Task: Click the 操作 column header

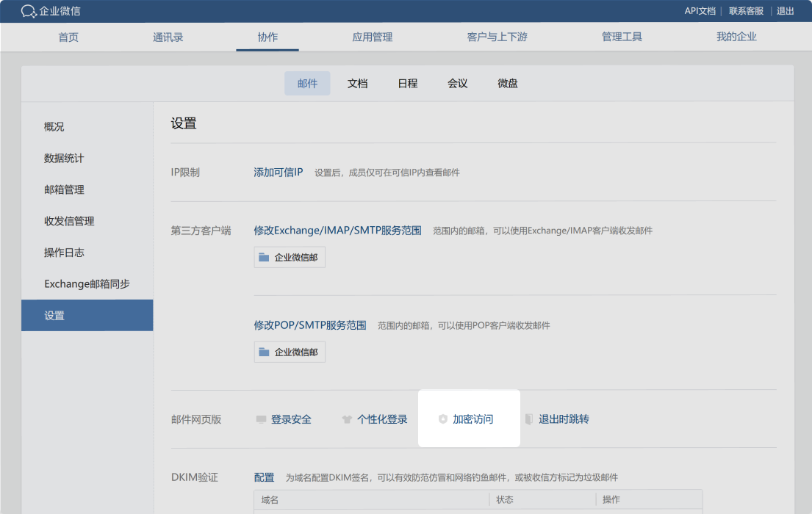Action: click(611, 499)
